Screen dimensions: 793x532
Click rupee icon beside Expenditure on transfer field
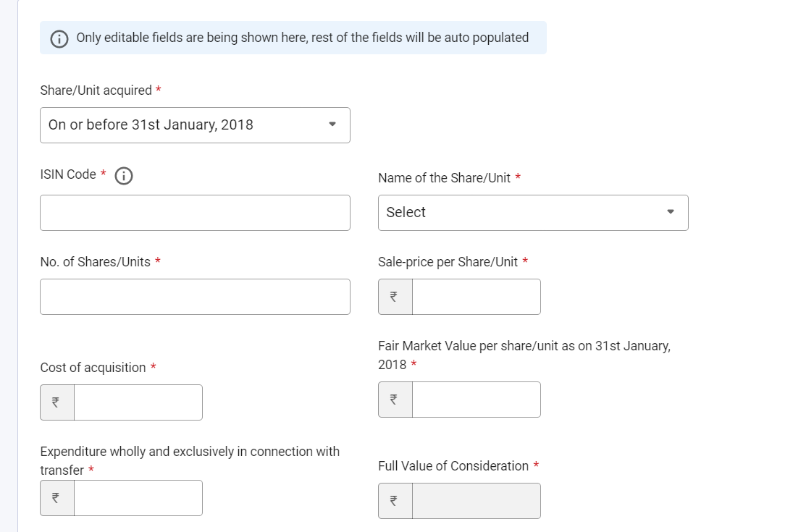pyautogui.click(x=57, y=498)
